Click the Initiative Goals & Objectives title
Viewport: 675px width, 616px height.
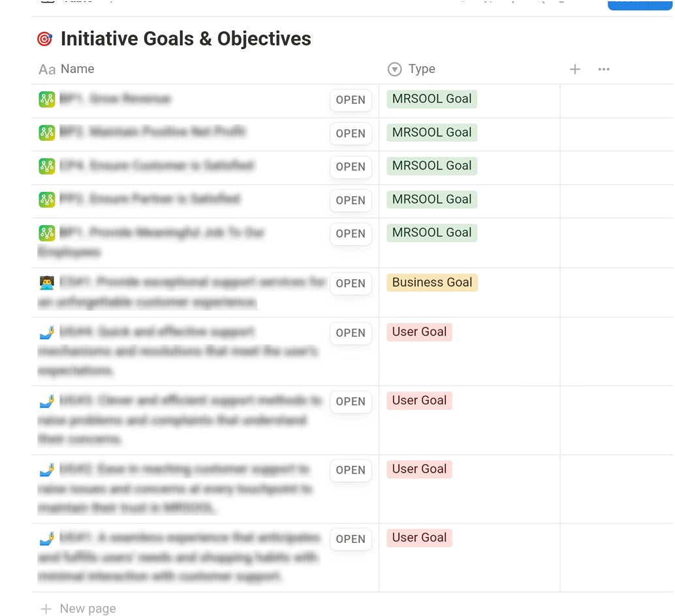click(x=185, y=39)
